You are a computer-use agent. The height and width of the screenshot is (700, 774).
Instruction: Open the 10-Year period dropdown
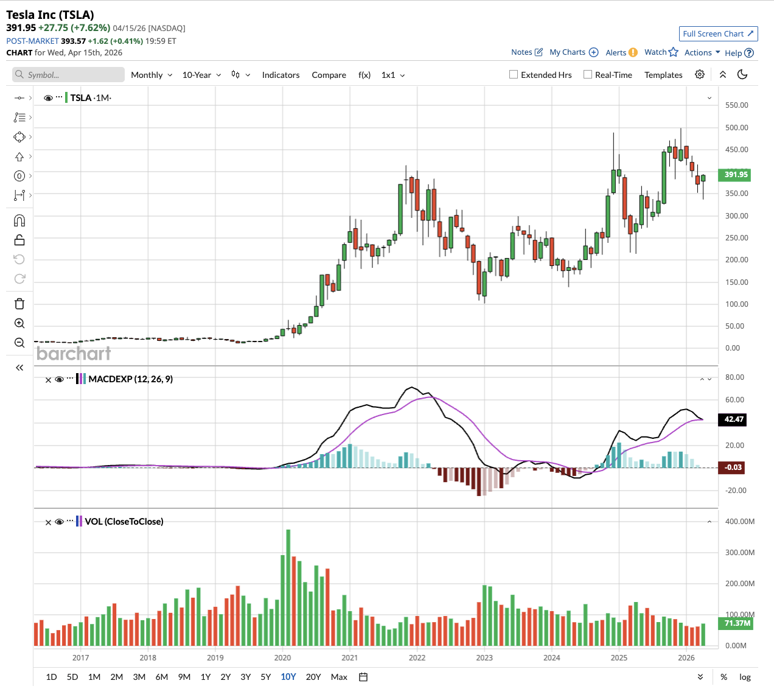[x=201, y=75]
